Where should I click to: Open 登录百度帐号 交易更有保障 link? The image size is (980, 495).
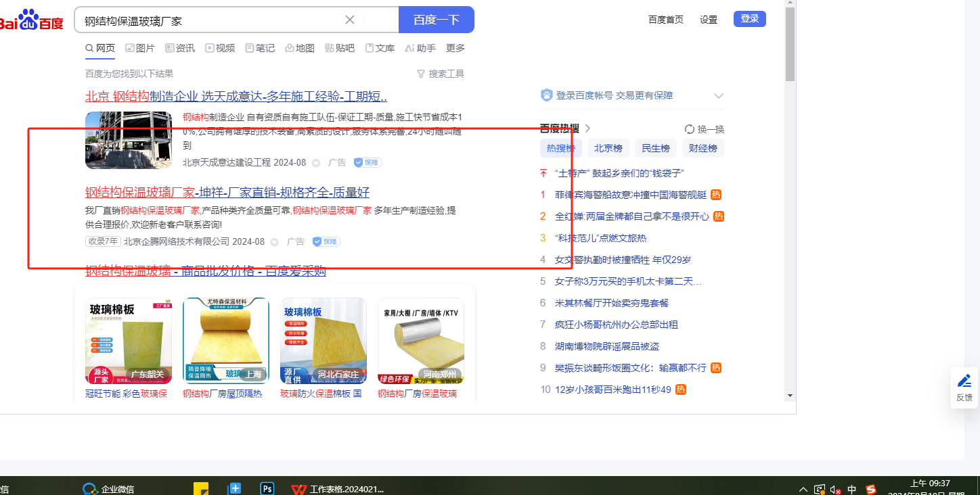point(615,95)
